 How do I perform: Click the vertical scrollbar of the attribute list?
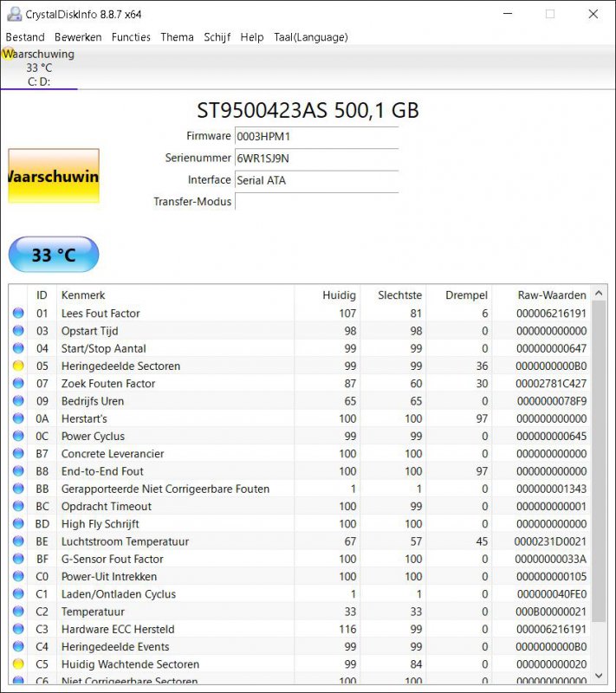599,485
